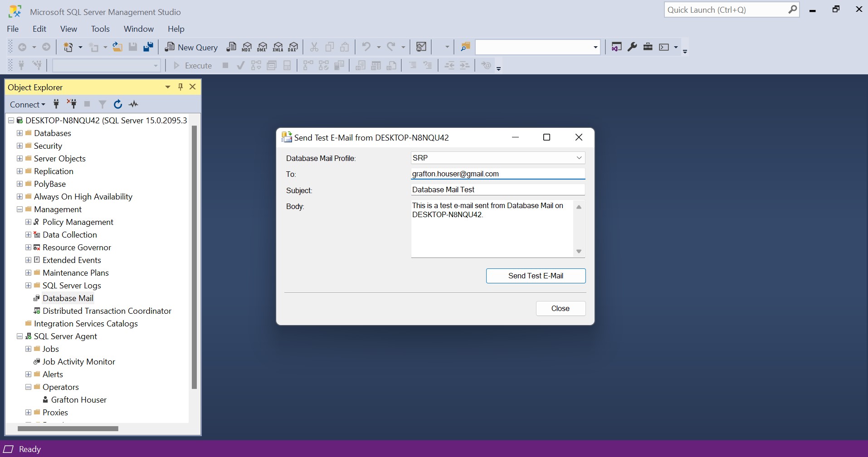Open the View menu

pyautogui.click(x=68, y=29)
